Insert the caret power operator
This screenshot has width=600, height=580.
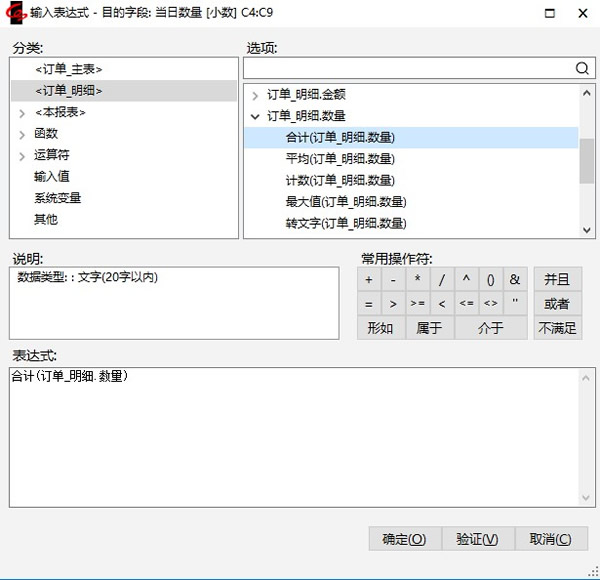466,280
